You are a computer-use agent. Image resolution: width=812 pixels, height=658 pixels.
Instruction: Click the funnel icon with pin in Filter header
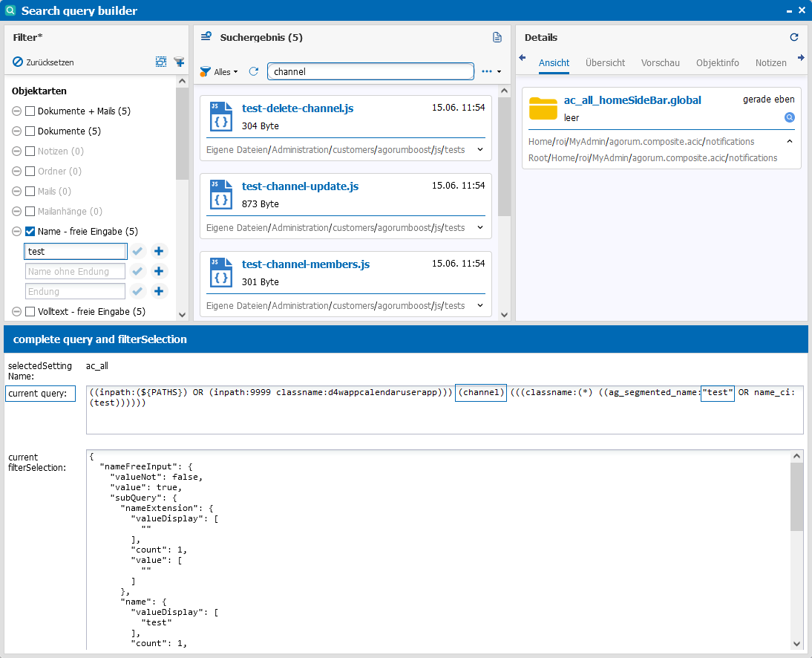[179, 62]
